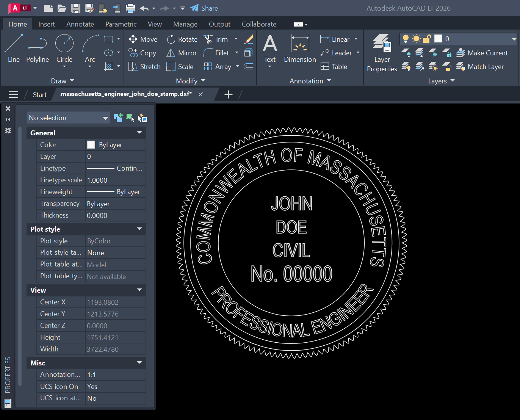This screenshot has height=420, width=520.
Task: Click the Thickness value field
Action: point(116,215)
